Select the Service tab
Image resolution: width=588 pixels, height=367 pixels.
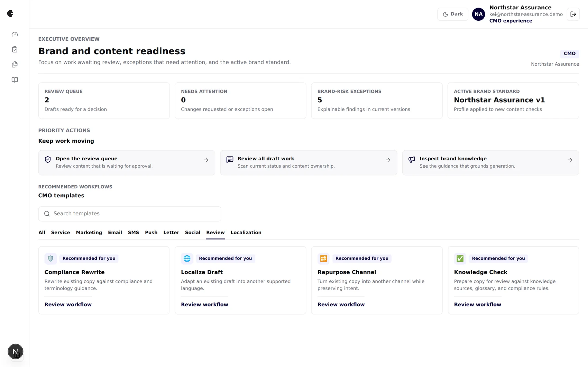(61, 233)
